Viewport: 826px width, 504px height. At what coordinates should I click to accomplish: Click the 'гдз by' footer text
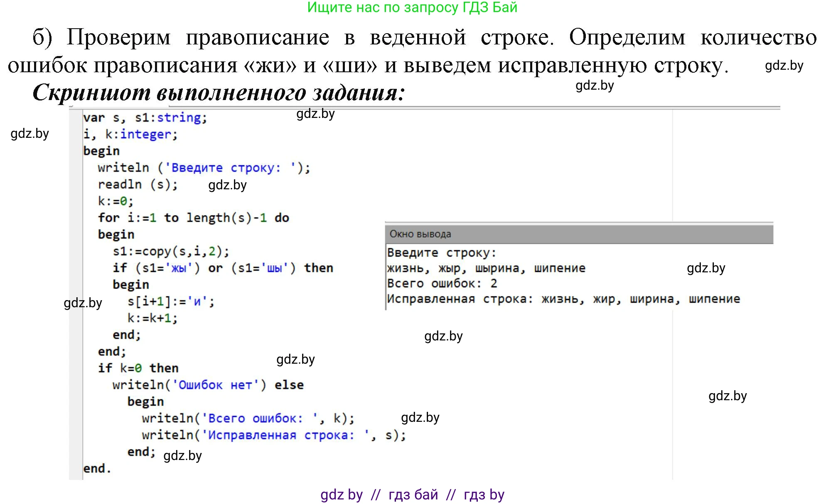[x=483, y=494]
